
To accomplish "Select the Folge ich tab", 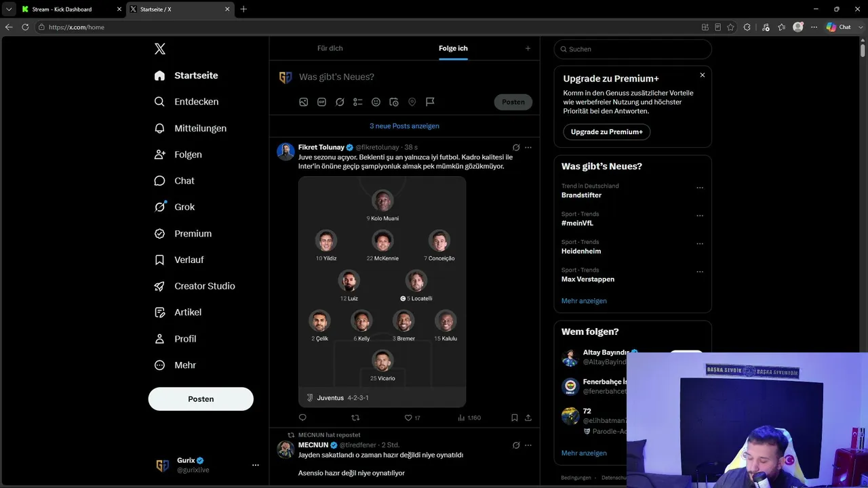I will point(453,48).
